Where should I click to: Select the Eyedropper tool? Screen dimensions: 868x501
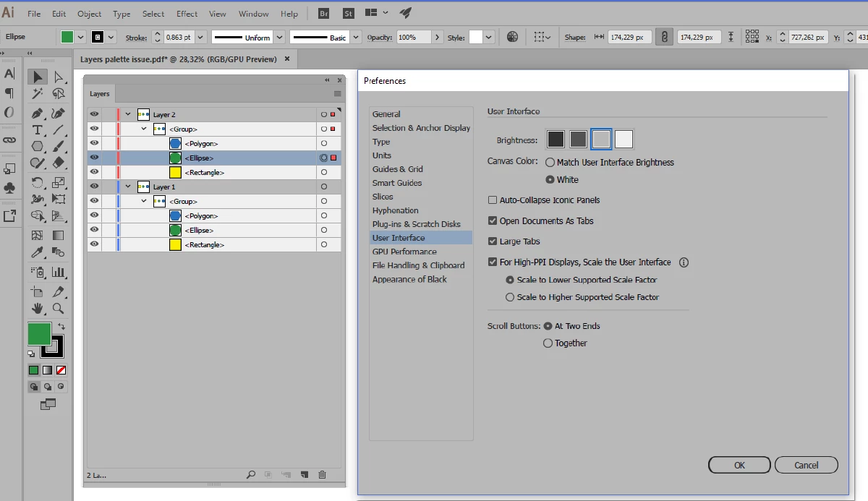38,252
